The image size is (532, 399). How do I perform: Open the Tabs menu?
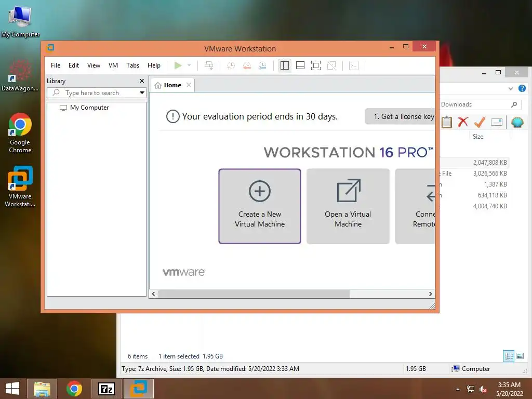coord(132,65)
